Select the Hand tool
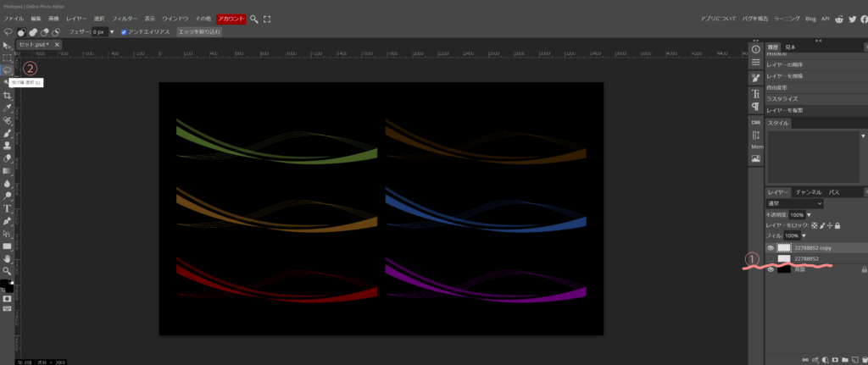The width and height of the screenshot is (868, 365). click(7, 258)
